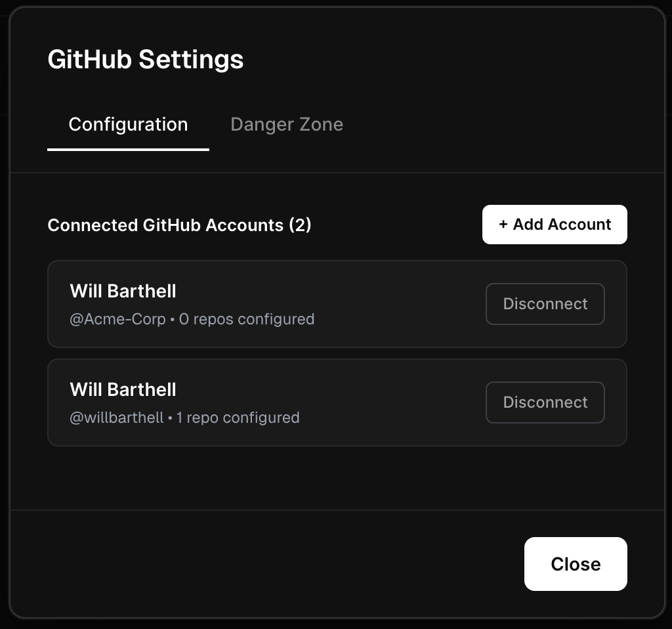Screen dimensions: 672x629
Task: Click the Close button in the footer
Action: coord(576,563)
